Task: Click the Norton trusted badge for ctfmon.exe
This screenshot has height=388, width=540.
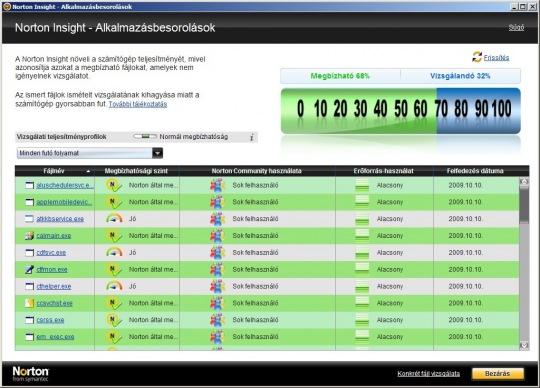Action: pyautogui.click(x=114, y=270)
